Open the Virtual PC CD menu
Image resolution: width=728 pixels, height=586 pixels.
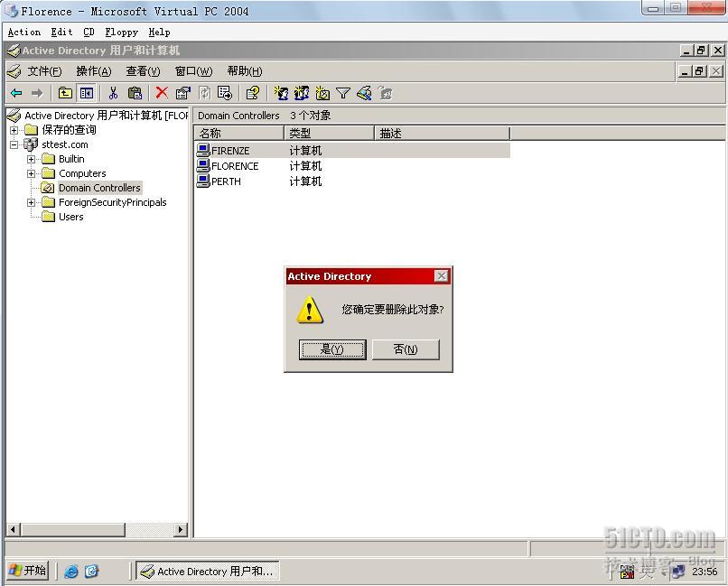click(x=89, y=32)
